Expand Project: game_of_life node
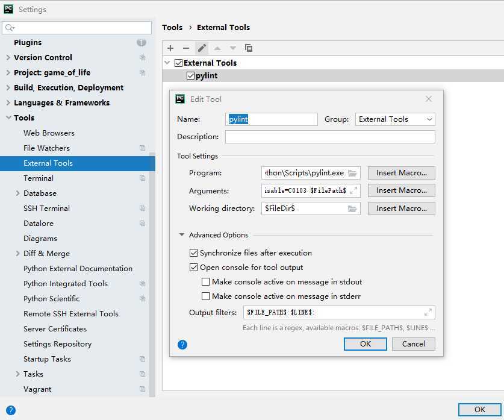504x420 pixels. coord(8,73)
